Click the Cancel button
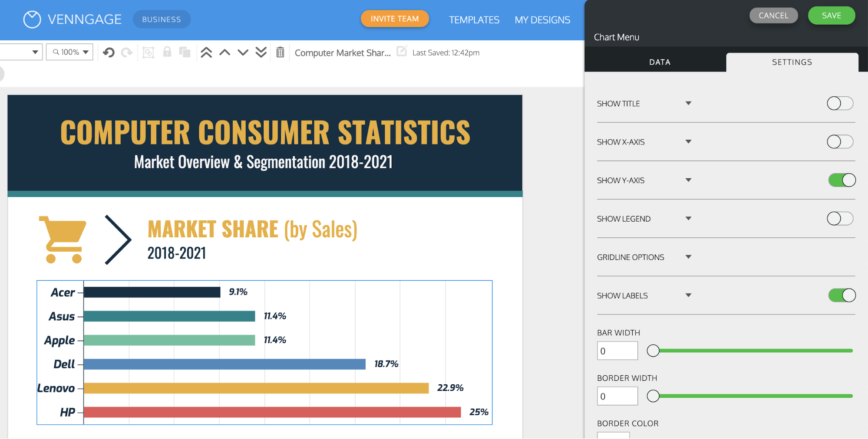The image size is (868, 439). tap(774, 16)
